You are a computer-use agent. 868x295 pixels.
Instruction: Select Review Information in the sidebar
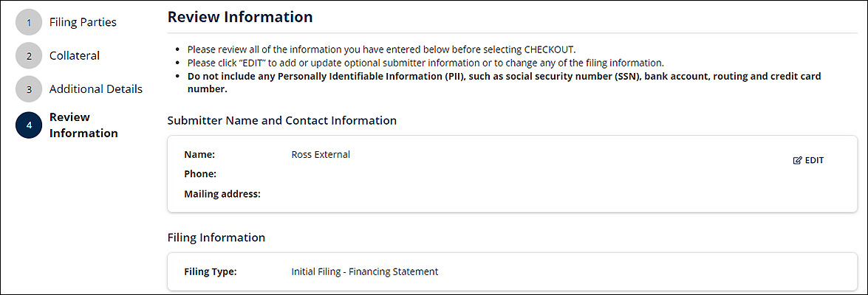pos(83,125)
